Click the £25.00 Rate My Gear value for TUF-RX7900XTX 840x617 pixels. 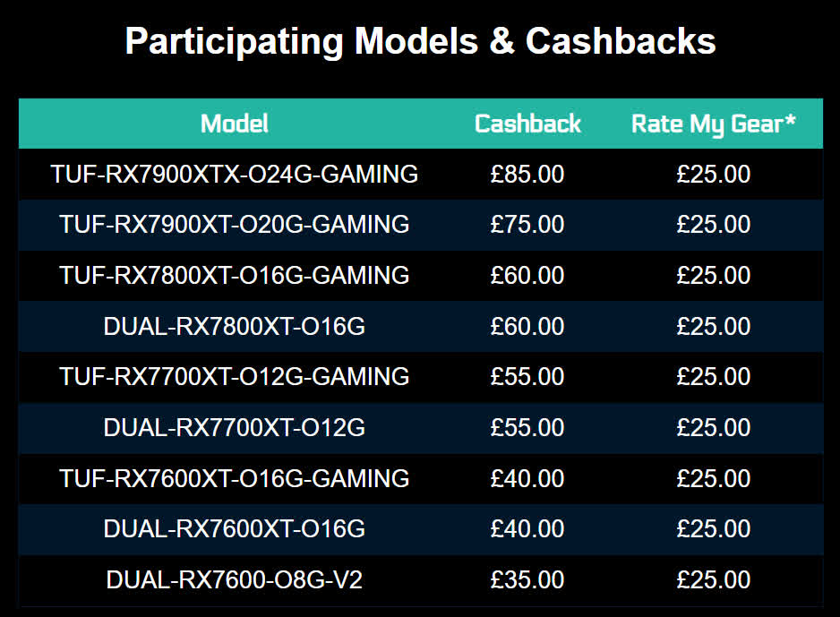point(713,175)
